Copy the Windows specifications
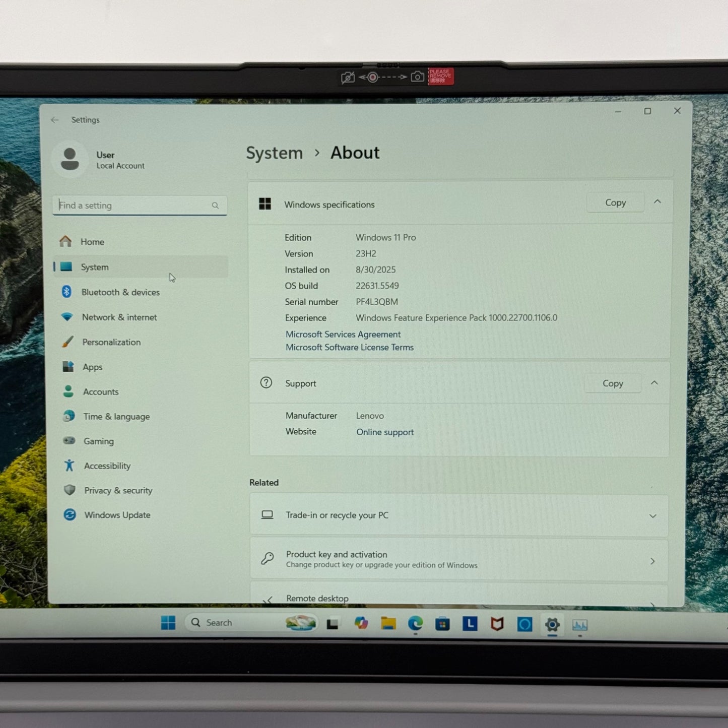This screenshot has height=728, width=728. (615, 203)
